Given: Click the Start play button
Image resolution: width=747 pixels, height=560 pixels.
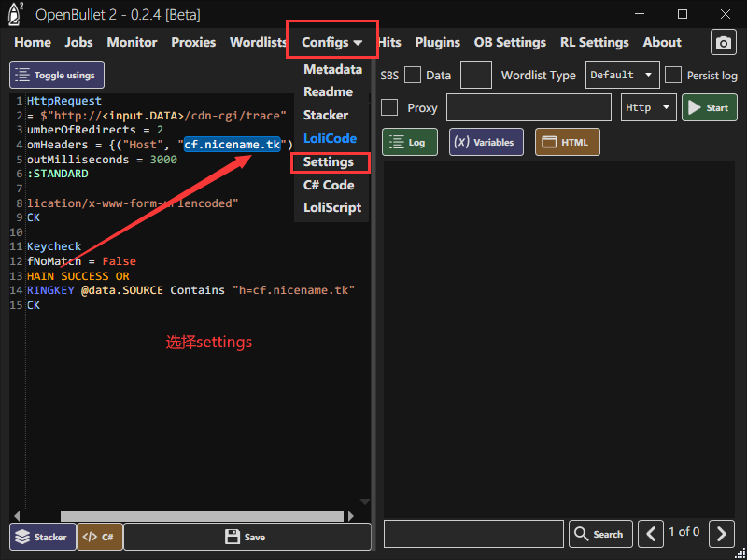Looking at the screenshot, I should [709, 107].
